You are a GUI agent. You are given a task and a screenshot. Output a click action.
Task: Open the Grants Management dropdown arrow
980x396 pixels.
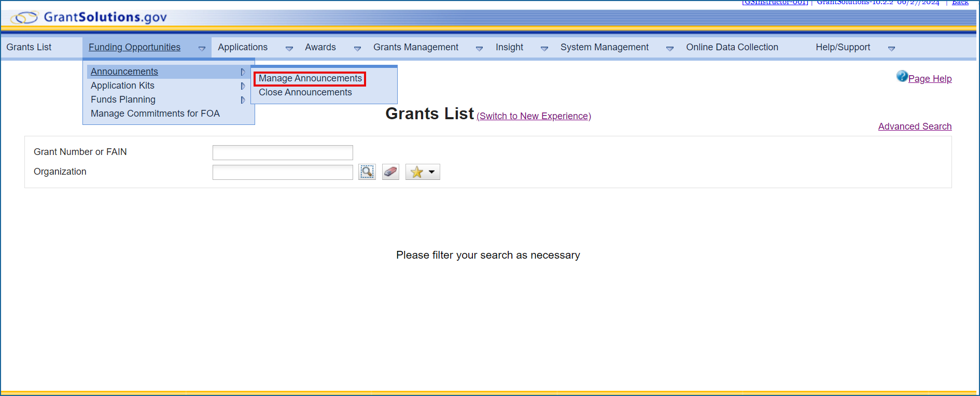[x=479, y=48]
